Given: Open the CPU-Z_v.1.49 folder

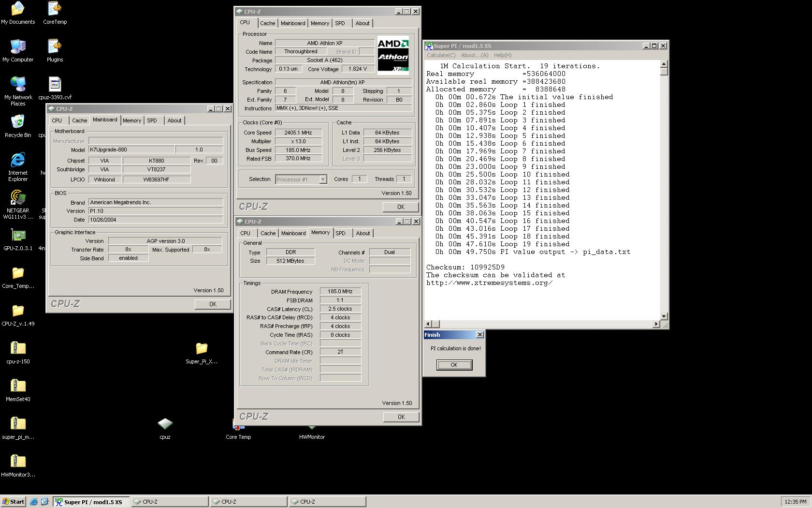Looking at the screenshot, I should click(18, 314).
